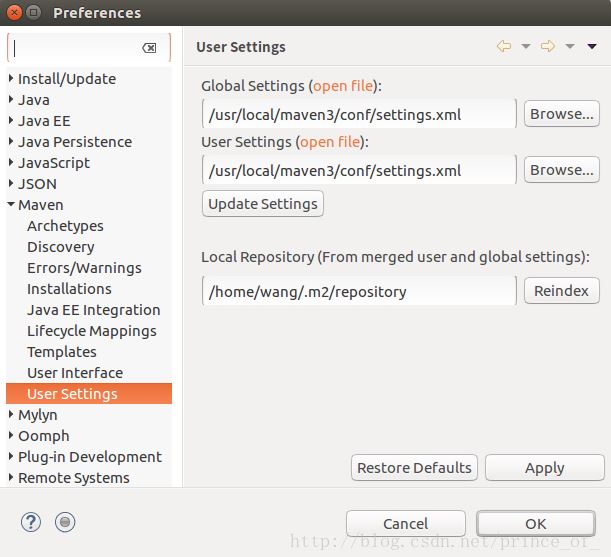This screenshot has width=611, height=557.
Task: Select Lifecycle Mappings in the tree
Action: (91, 331)
